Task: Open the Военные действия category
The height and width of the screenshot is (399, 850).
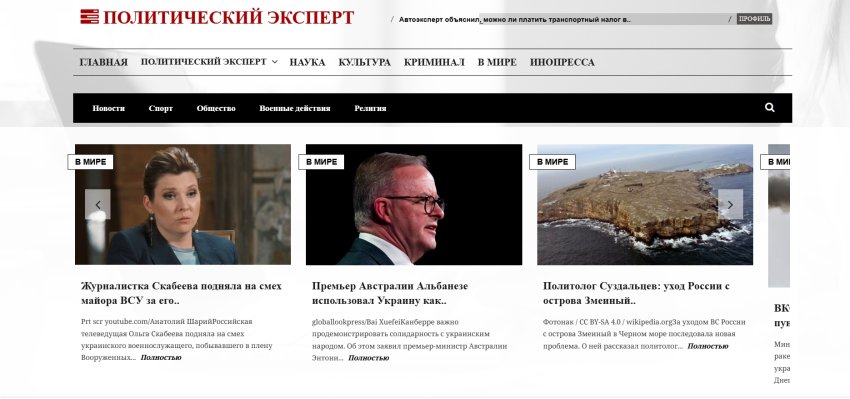Action: pyautogui.click(x=294, y=108)
